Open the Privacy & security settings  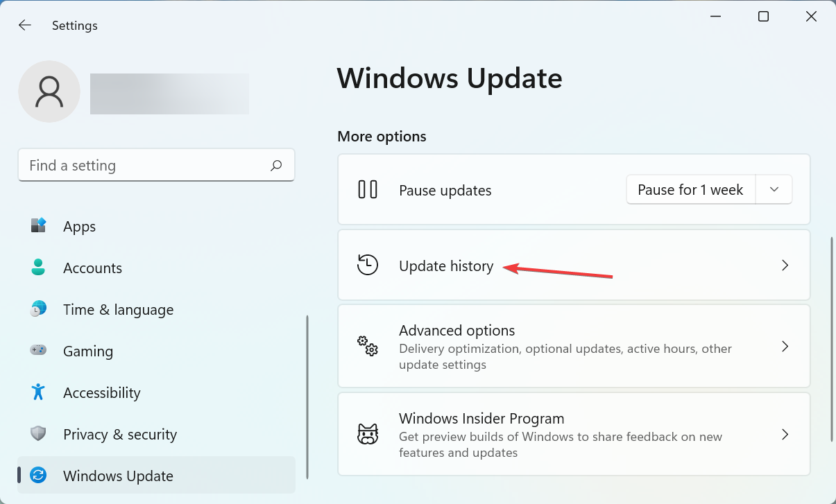coord(119,434)
